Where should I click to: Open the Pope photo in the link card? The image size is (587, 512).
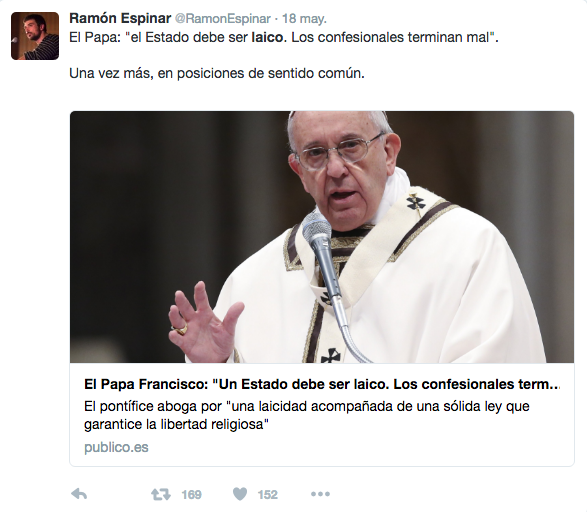pos(322,237)
